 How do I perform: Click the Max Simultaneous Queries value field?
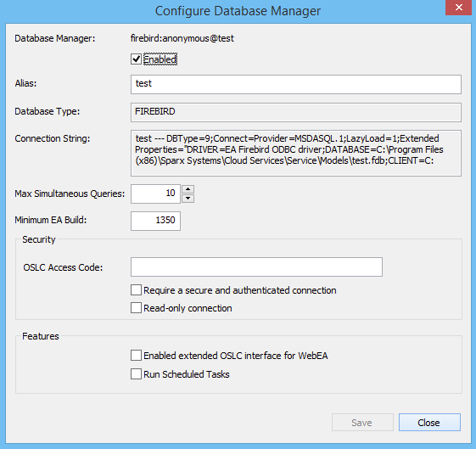tap(155, 194)
